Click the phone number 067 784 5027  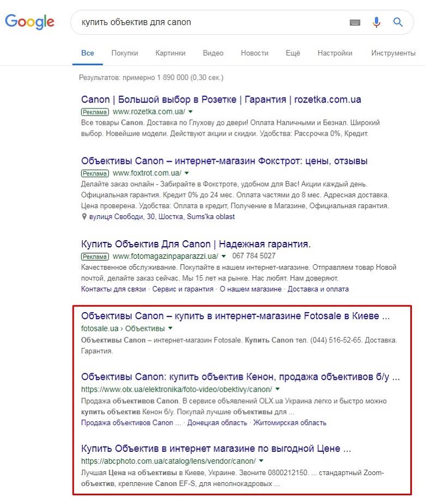pos(254,256)
